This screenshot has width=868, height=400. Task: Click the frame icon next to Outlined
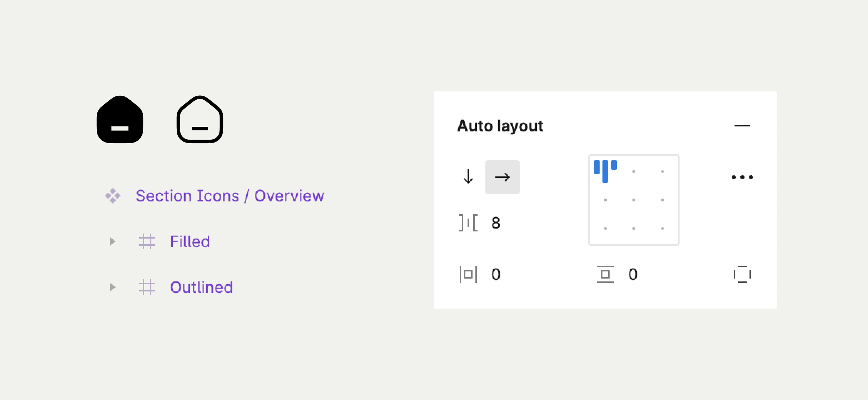click(x=147, y=287)
